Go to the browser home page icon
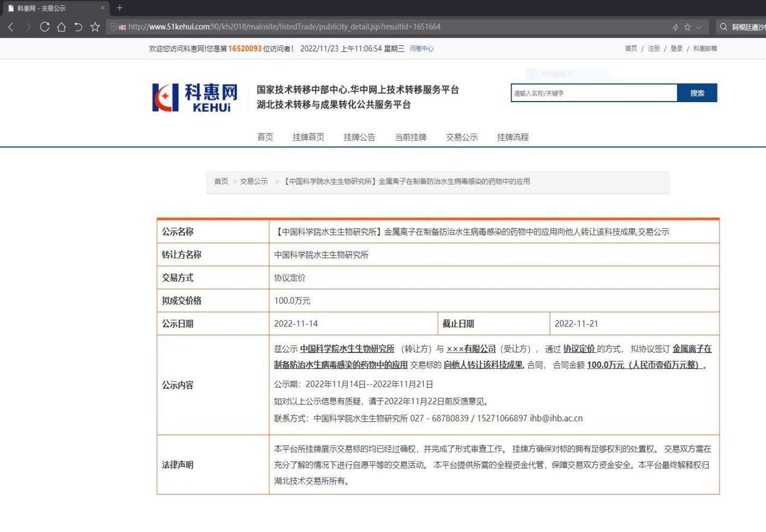Screen dimensions: 766x532 [62, 27]
